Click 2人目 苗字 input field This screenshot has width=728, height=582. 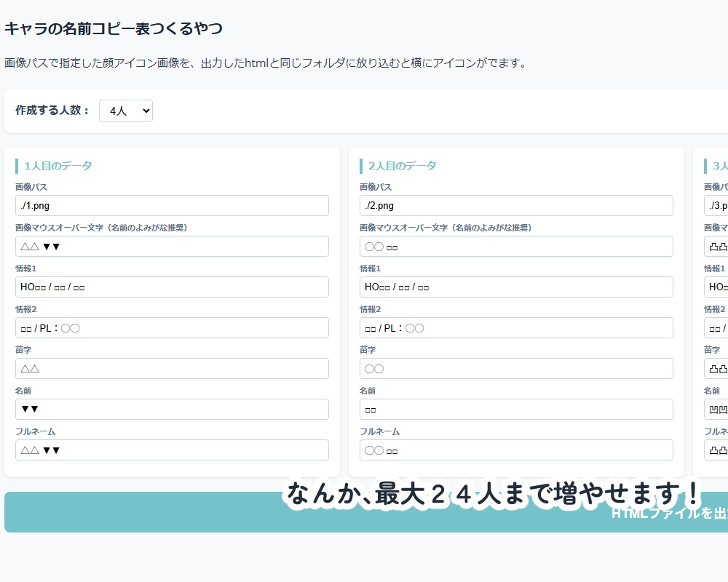tap(516, 369)
